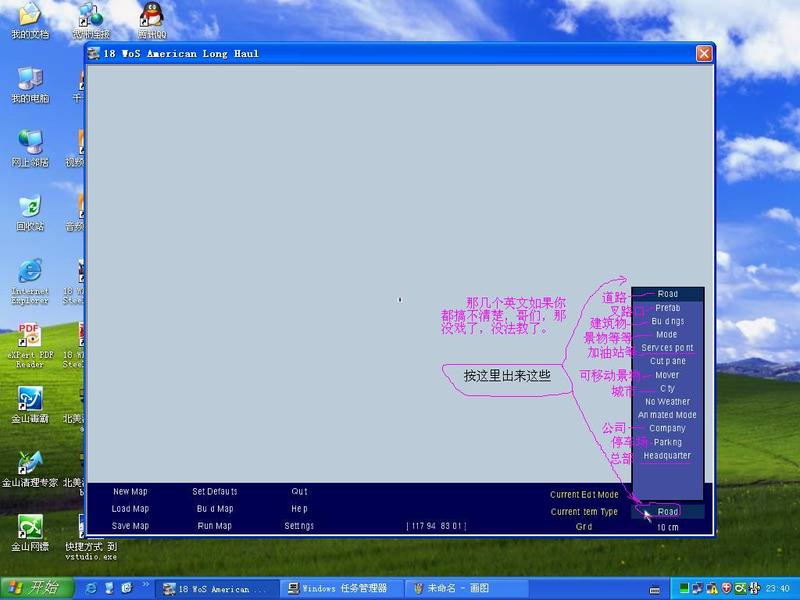Switch to Windows 任务管理器 taskbar button
Image resolution: width=800 pixels, height=600 pixels.
(341, 589)
